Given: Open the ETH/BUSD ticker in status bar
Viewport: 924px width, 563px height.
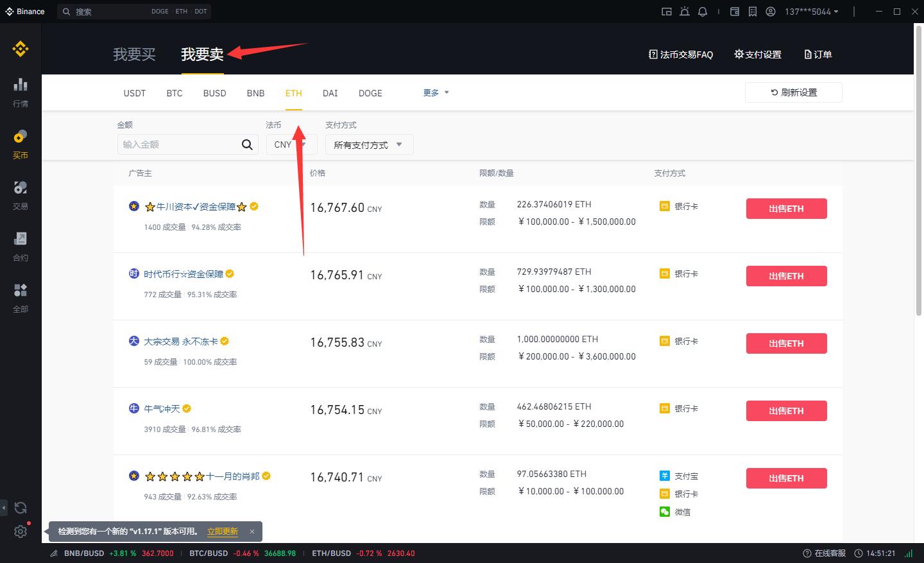Looking at the screenshot, I should point(363,553).
